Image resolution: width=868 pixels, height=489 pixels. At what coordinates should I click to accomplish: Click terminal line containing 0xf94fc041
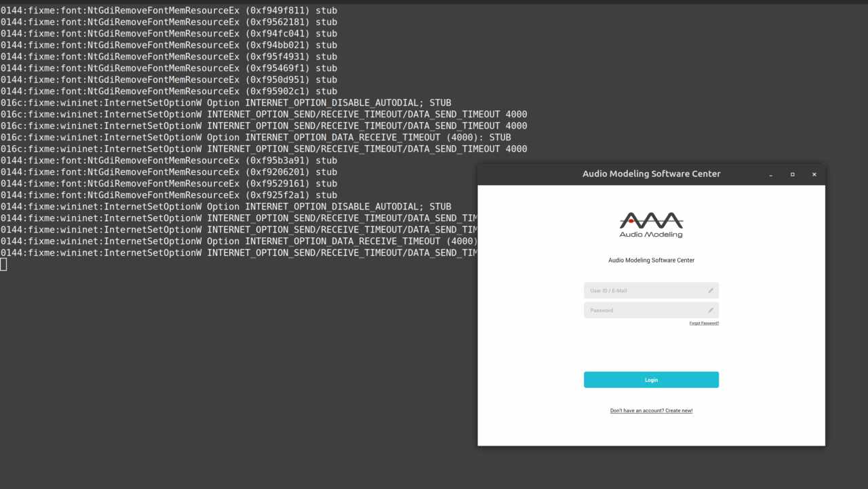tap(169, 34)
